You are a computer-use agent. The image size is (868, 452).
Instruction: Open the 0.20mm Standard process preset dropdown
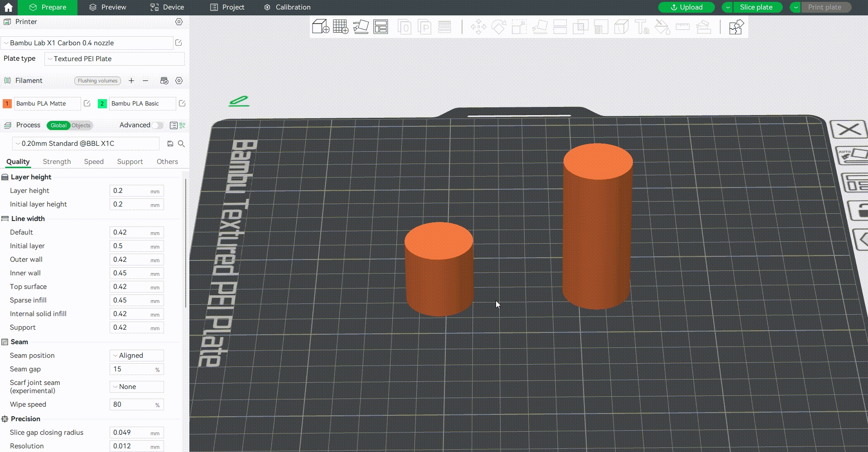[86, 144]
